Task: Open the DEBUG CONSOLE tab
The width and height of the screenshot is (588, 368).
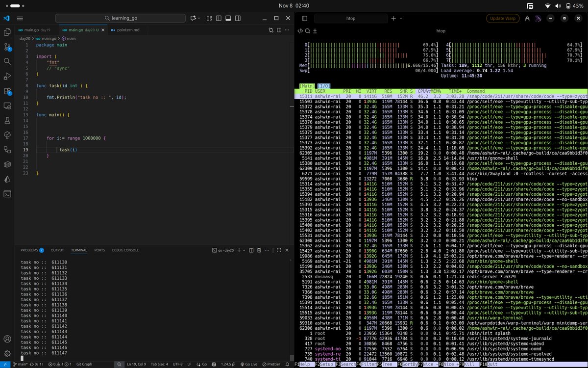Action: [125, 250]
